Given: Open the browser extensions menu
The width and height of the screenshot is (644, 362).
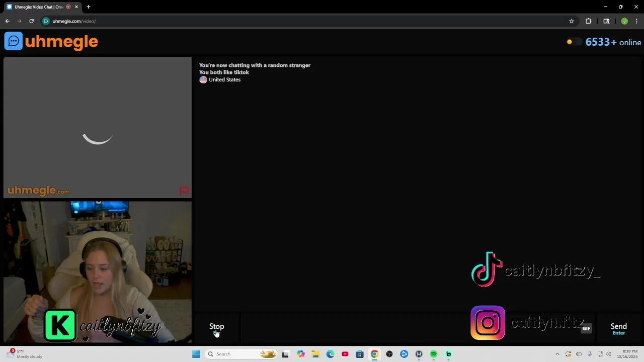Looking at the screenshot, I should coord(588,21).
